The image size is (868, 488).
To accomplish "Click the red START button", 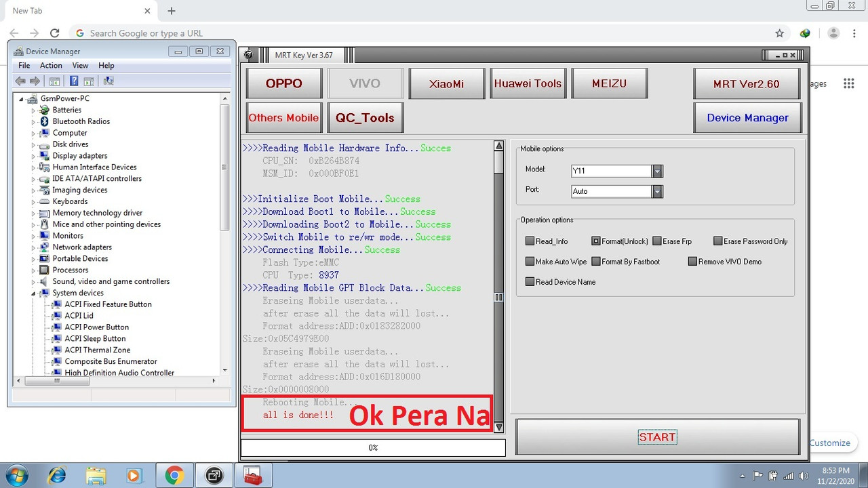I will (657, 437).
